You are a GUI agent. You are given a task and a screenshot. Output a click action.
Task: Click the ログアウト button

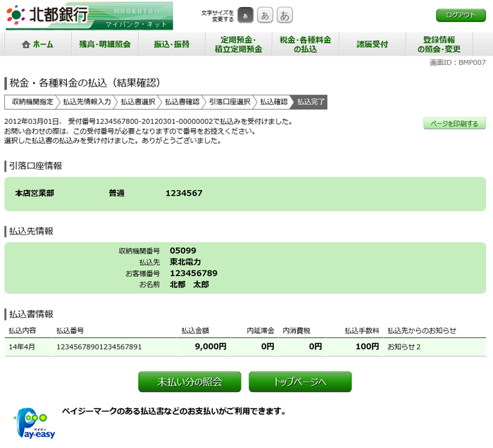tap(461, 15)
